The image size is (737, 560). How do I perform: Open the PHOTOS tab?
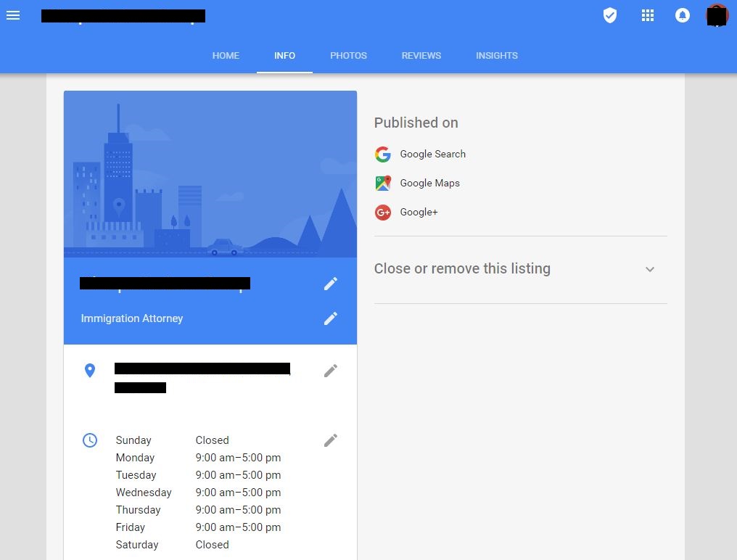click(x=348, y=55)
